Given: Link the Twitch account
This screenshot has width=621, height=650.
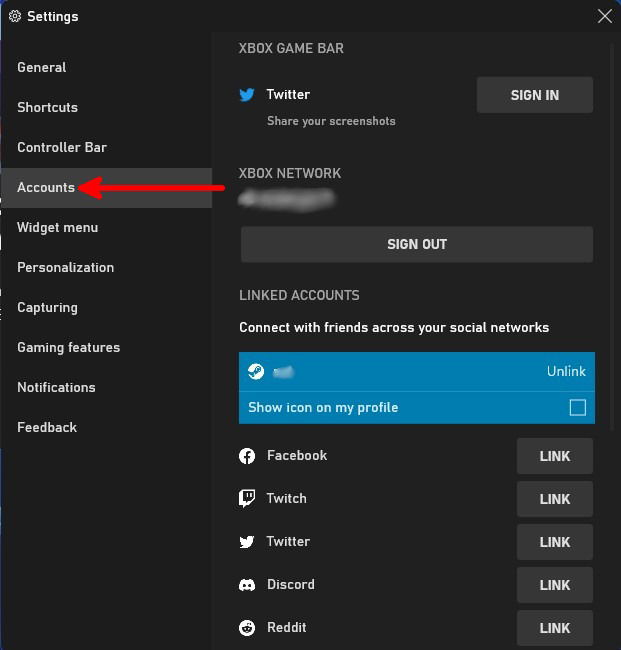Looking at the screenshot, I should pos(555,499).
